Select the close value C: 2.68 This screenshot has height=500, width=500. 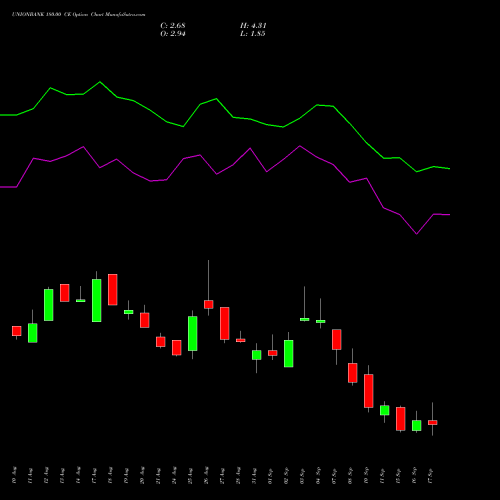pos(173,26)
